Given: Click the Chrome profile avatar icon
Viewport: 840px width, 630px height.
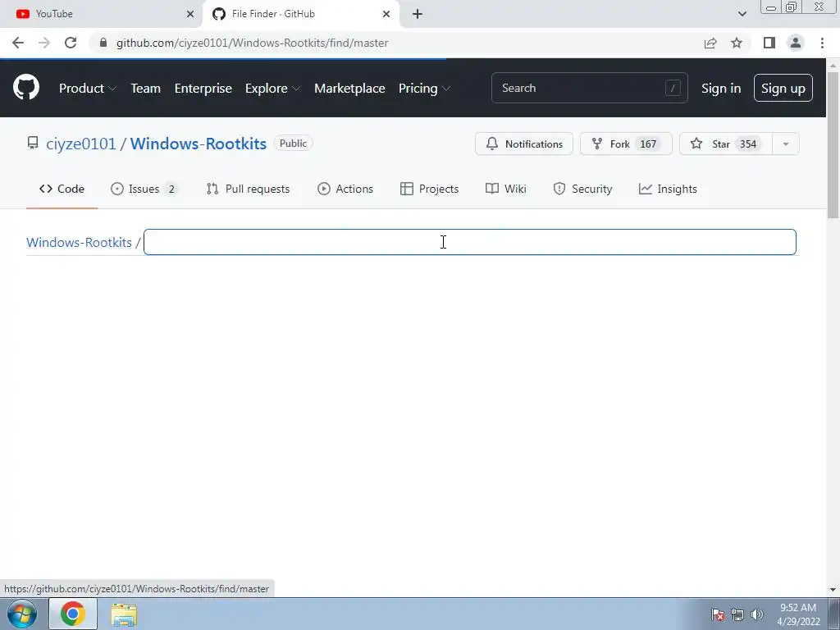Looking at the screenshot, I should (x=796, y=43).
